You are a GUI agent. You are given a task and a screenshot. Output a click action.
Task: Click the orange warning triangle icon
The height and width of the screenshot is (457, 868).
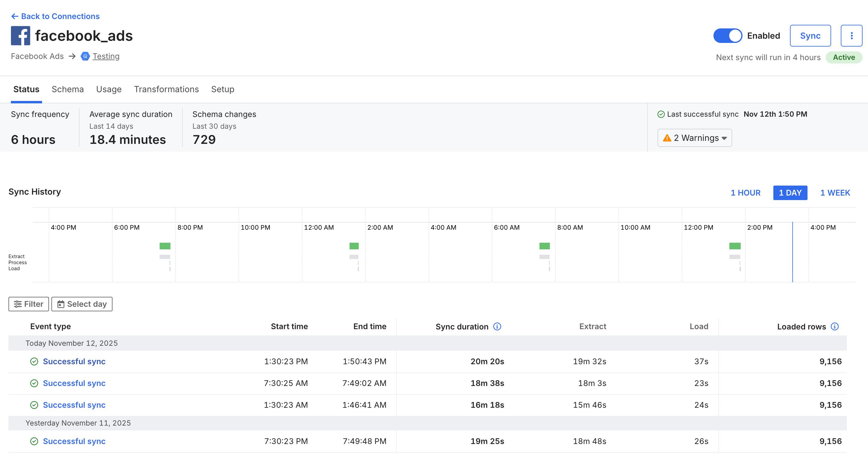667,138
